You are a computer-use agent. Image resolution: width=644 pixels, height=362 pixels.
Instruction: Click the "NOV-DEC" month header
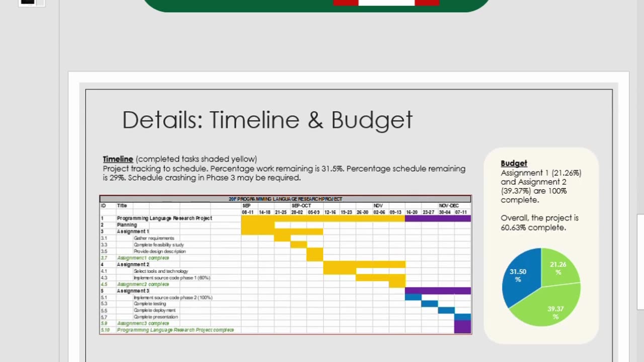click(448, 206)
